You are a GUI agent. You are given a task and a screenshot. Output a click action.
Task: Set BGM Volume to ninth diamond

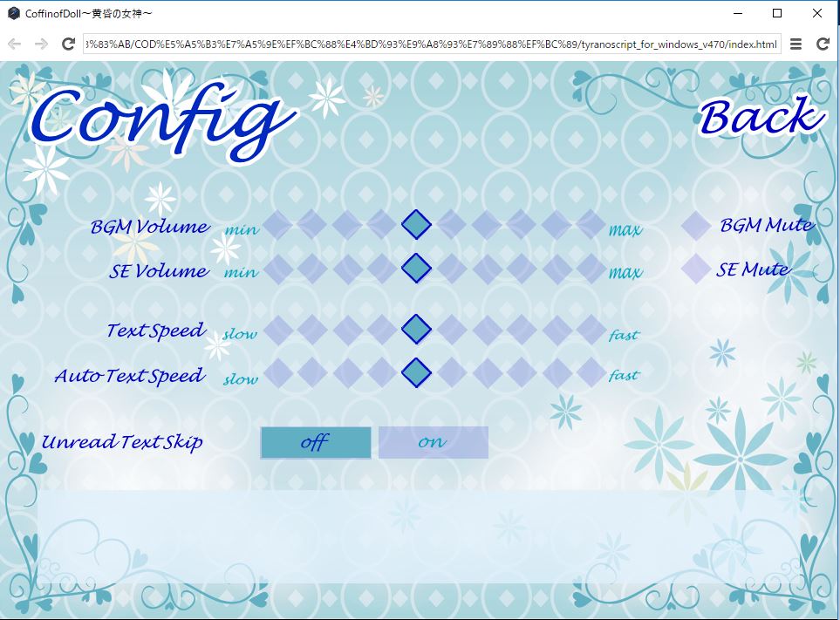556,224
